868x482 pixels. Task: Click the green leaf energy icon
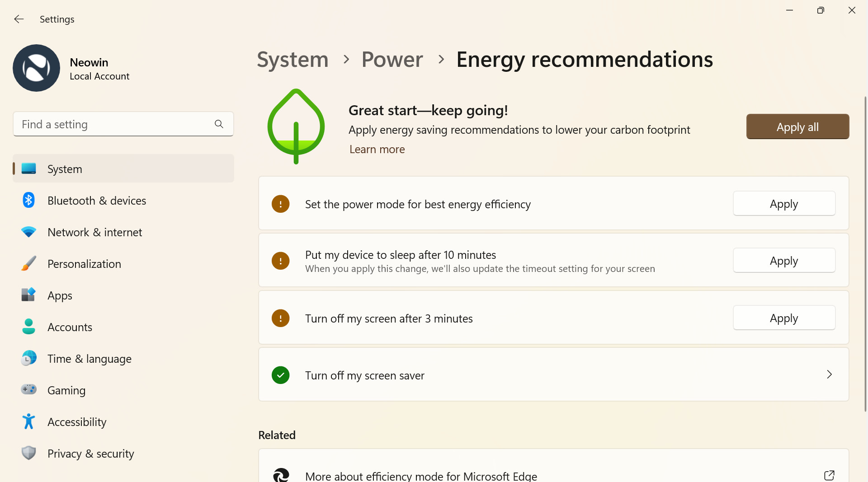coord(296,126)
